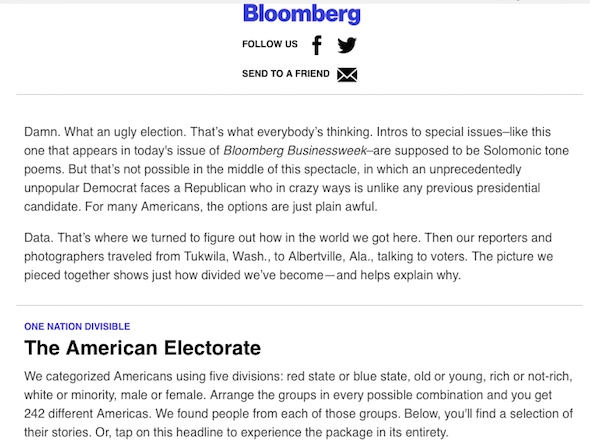
Task: Click the divider line below Send to a Friend
Action: click(x=300, y=94)
